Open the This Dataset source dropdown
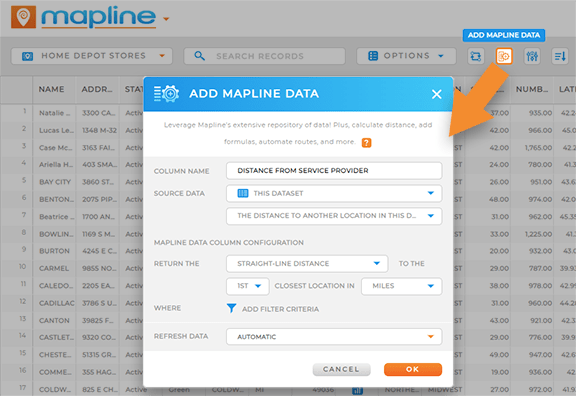 (334, 193)
